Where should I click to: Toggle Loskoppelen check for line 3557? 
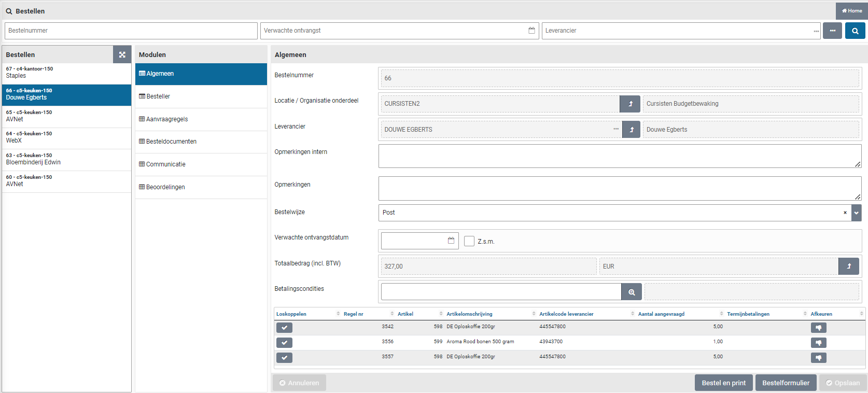[x=284, y=358]
